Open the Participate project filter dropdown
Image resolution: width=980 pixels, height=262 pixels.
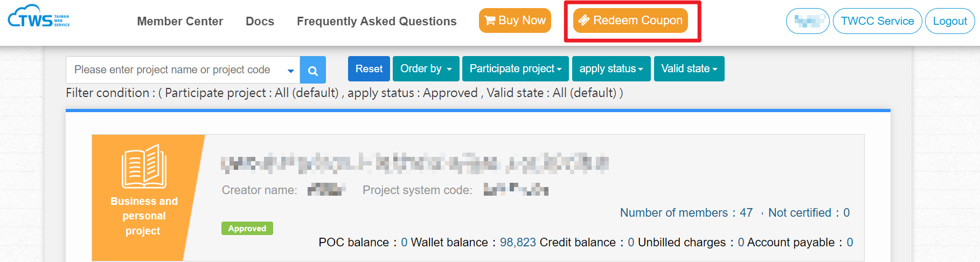click(516, 68)
